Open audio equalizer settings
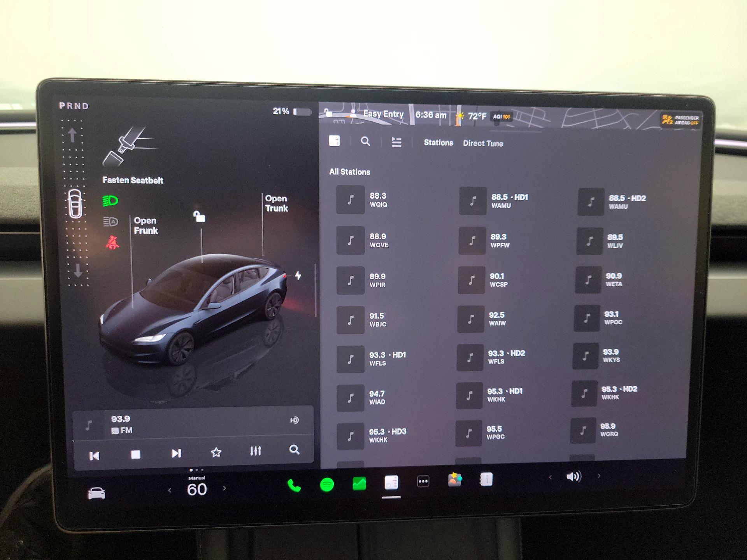Image resolution: width=747 pixels, height=560 pixels. 256,451
